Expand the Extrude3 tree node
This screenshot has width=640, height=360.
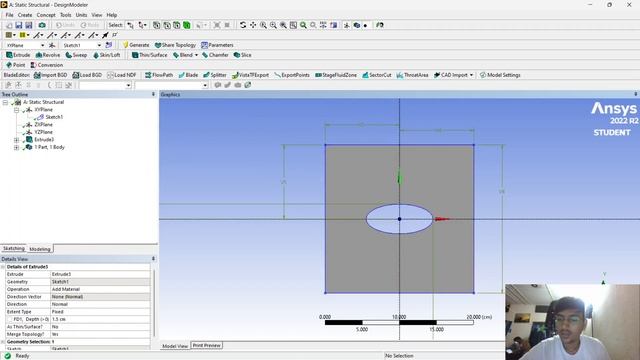pos(16,140)
